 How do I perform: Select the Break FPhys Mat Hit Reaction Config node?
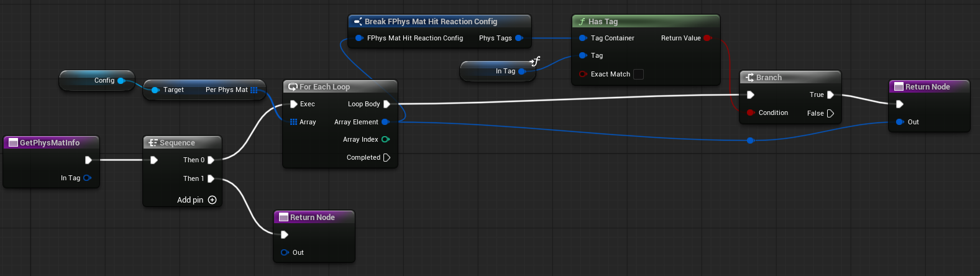coord(439,22)
